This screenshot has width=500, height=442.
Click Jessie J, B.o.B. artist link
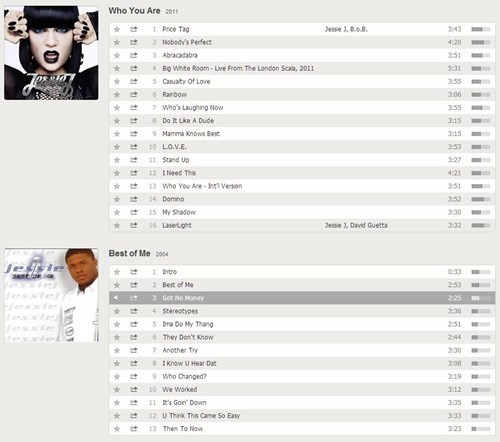[x=346, y=29]
